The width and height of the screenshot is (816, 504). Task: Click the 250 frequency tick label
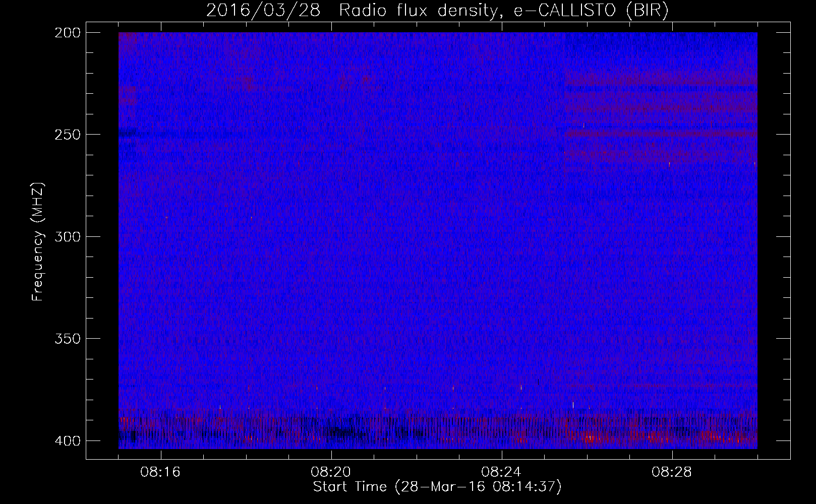(x=67, y=135)
